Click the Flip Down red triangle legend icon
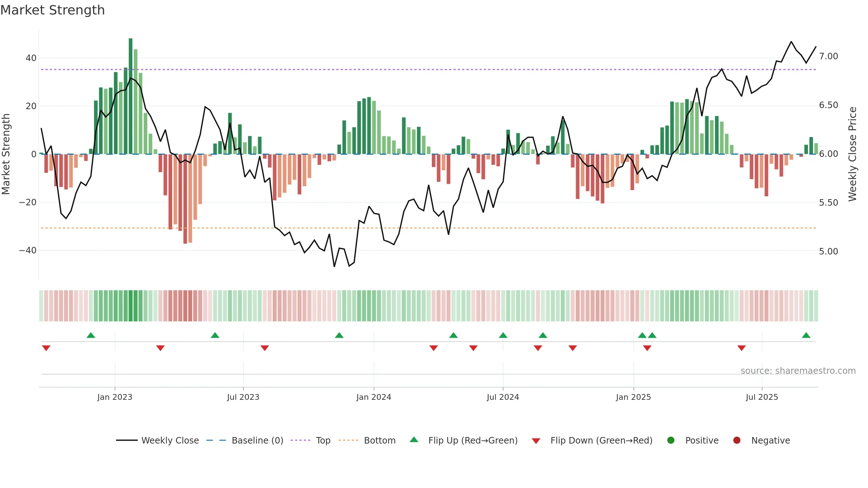Viewport: 868px width, 488px height. click(536, 441)
